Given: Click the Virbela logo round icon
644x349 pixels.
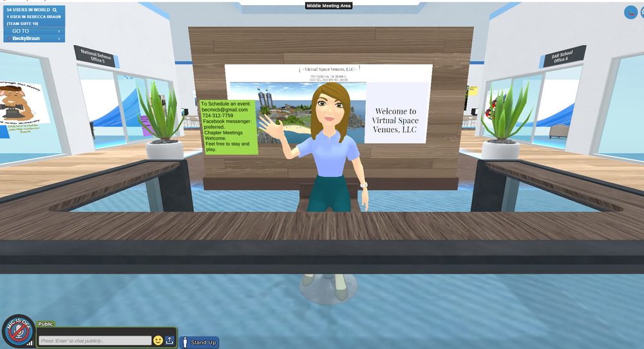Looking at the screenshot, I should tap(630, 12).
